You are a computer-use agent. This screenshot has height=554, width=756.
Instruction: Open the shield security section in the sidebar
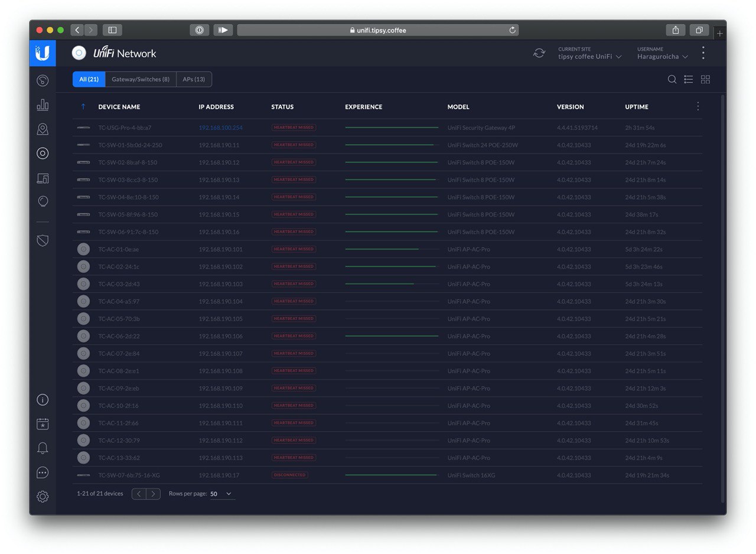(43, 240)
